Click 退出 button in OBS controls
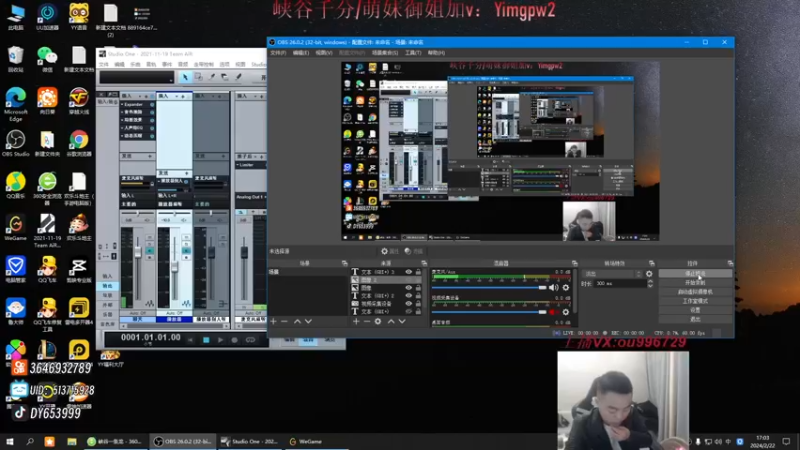Viewport: 800px width, 450px height. coord(695,319)
